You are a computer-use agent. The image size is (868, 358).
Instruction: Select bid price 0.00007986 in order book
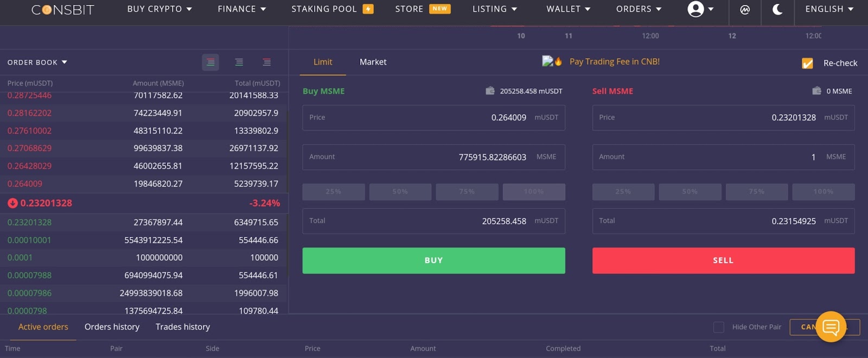click(29, 293)
